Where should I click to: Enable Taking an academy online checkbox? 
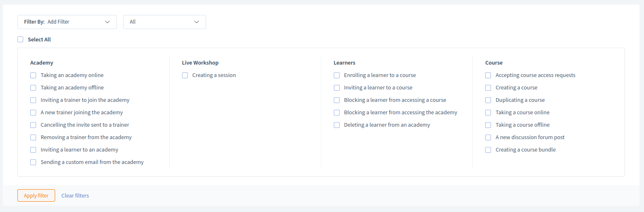click(33, 75)
